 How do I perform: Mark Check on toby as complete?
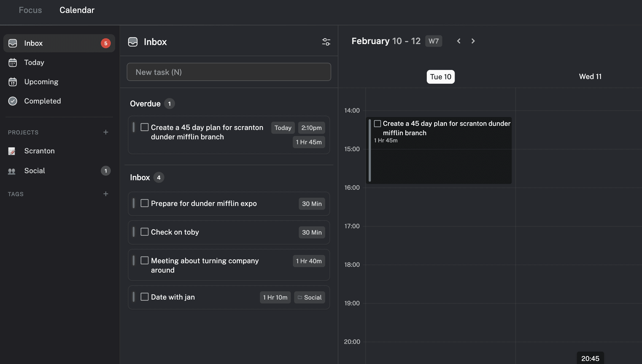[144, 232]
